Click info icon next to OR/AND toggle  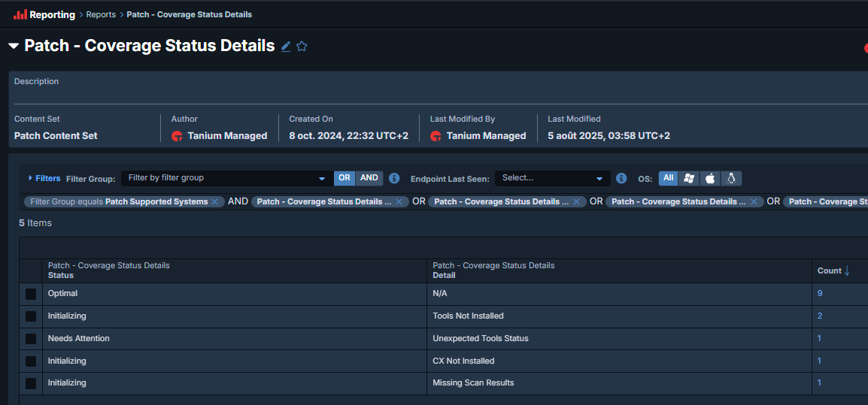click(394, 179)
